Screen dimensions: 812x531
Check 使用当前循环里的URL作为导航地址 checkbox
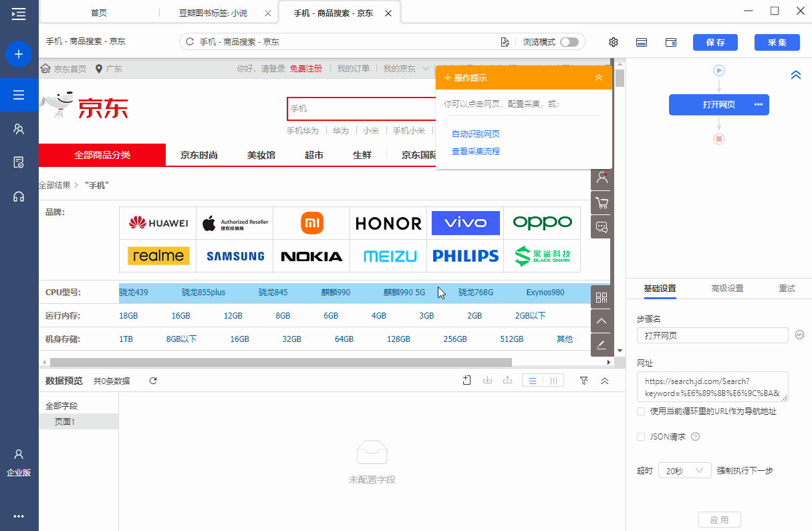click(641, 411)
